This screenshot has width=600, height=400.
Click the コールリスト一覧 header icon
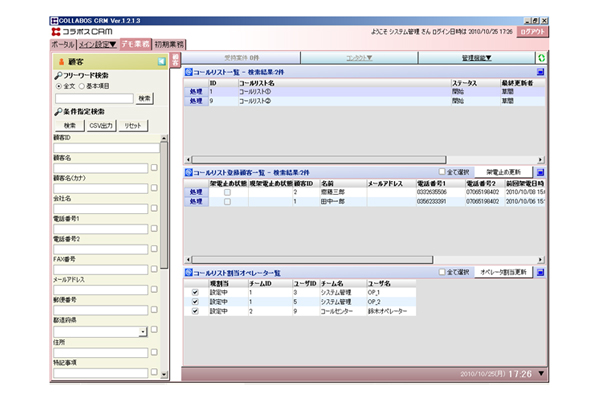coord(188,73)
